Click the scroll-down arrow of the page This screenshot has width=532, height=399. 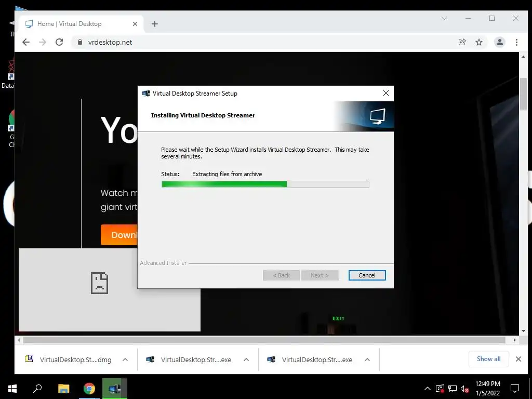(x=524, y=331)
